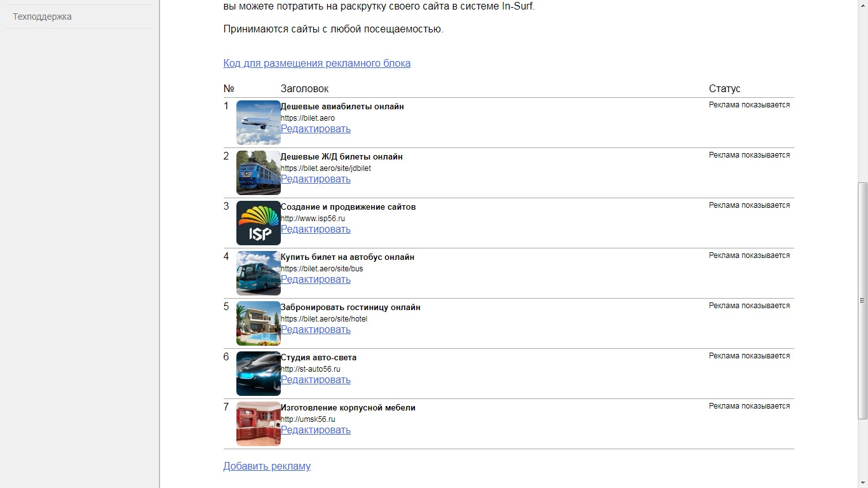Image resolution: width=868 pixels, height=488 pixels.
Task: Edit the Купить билет на автобус ad
Action: pyautogui.click(x=316, y=280)
